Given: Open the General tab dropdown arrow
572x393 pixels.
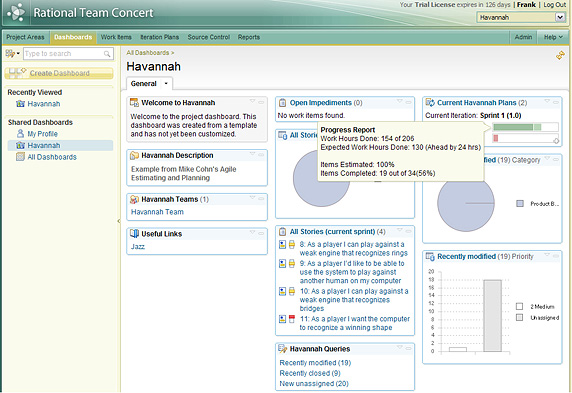Looking at the screenshot, I should (x=166, y=84).
